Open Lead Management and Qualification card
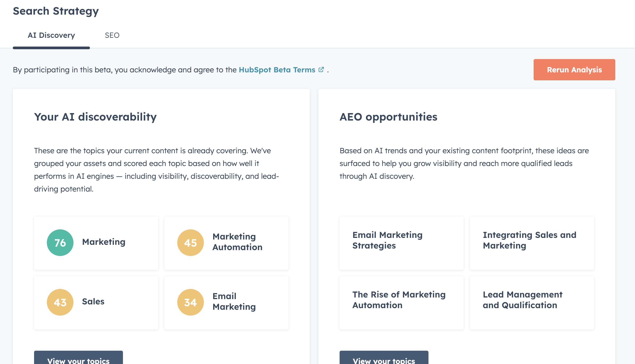635x364 pixels. 532,303
